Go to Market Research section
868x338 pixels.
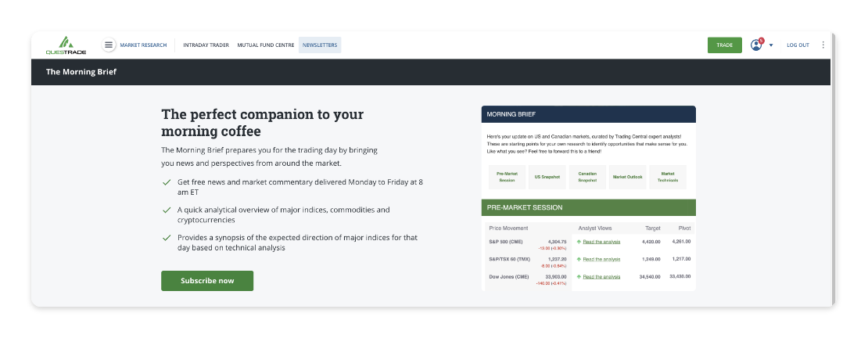pos(143,45)
